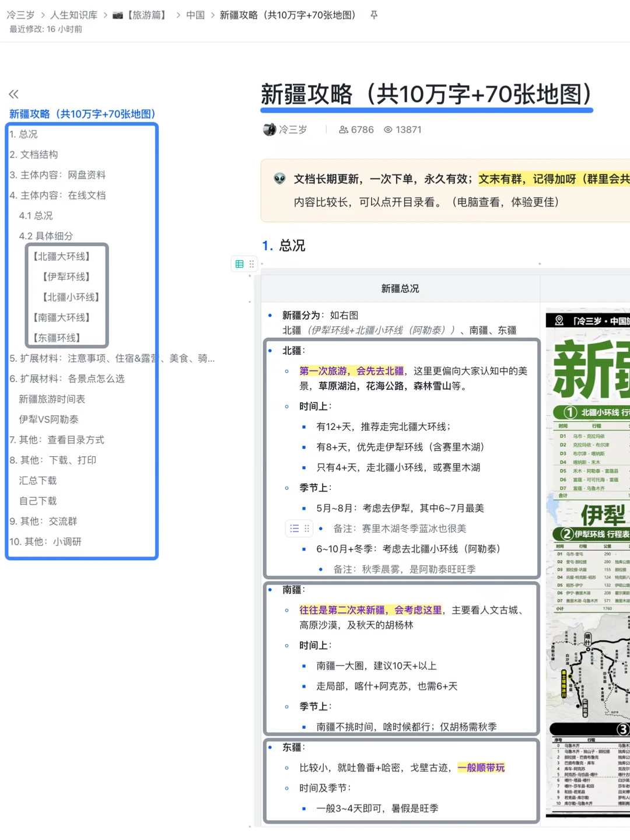Click 新疆分为：如右图 bullet

[x=320, y=316]
